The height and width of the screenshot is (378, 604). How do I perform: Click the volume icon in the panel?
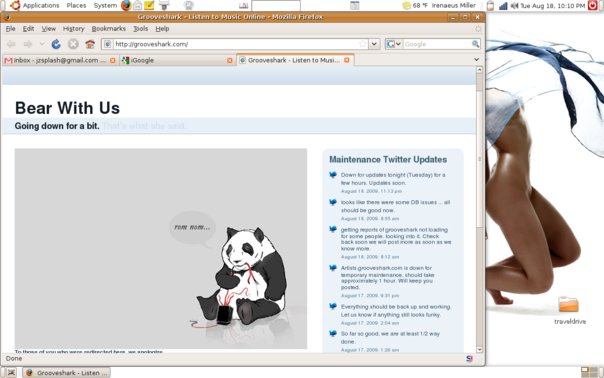(x=514, y=6)
